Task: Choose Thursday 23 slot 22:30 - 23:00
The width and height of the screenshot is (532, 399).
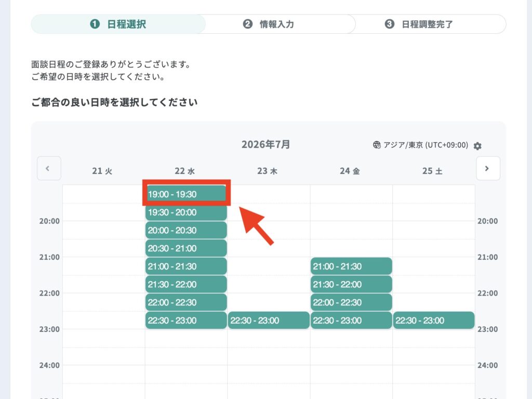Action: 269,320
